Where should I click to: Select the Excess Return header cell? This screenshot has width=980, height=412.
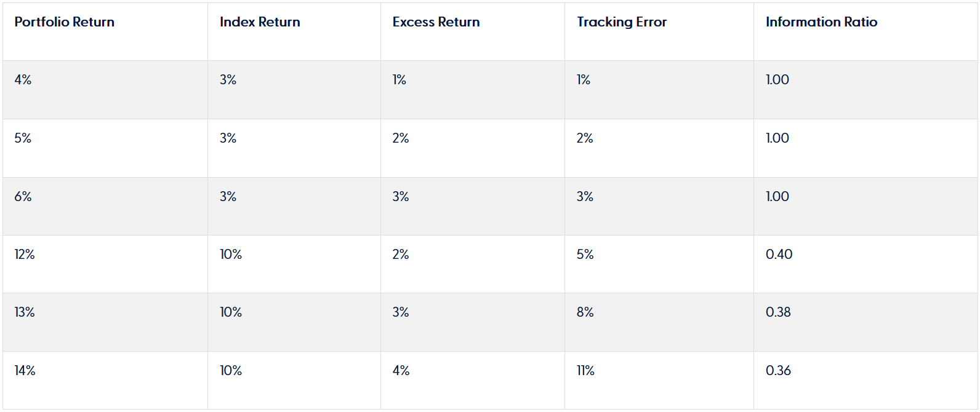pyautogui.click(x=436, y=22)
